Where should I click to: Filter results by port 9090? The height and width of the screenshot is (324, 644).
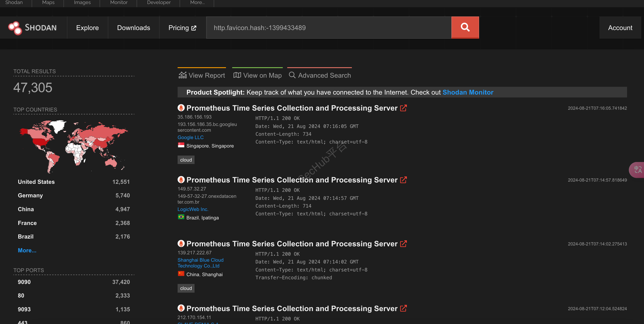pos(24,282)
